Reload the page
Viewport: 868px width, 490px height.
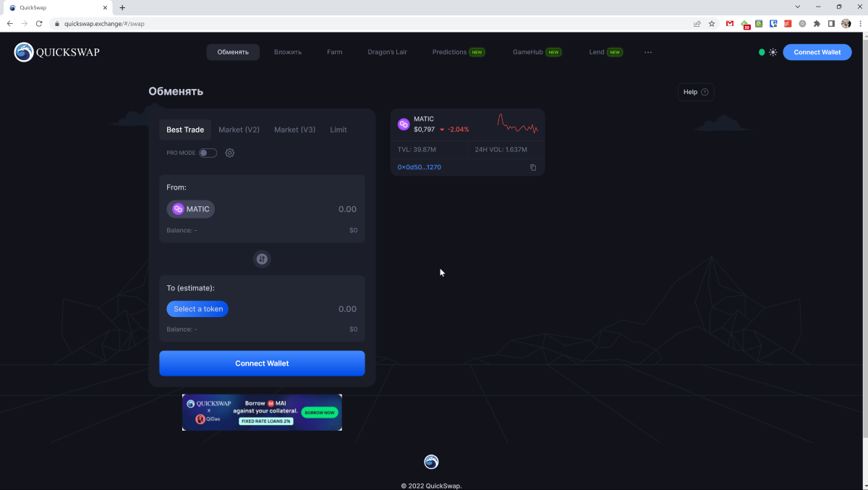pyautogui.click(x=39, y=24)
